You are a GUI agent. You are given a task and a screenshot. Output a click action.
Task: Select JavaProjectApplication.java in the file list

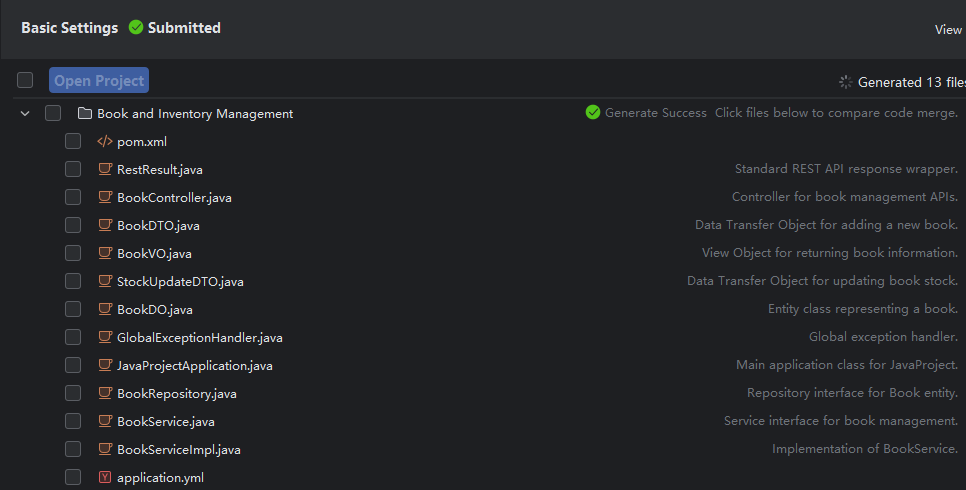tap(194, 366)
